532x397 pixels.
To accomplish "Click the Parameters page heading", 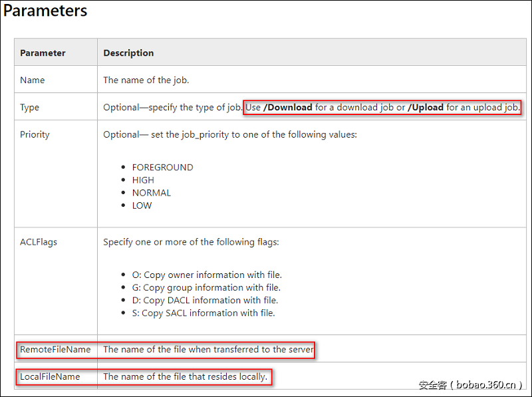I will pyautogui.click(x=45, y=11).
